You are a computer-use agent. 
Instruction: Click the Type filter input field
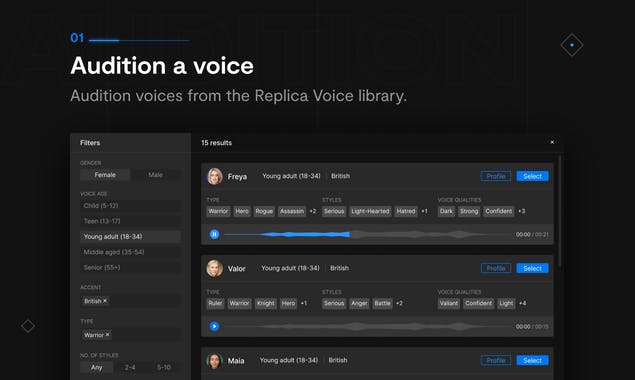coord(130,335)
